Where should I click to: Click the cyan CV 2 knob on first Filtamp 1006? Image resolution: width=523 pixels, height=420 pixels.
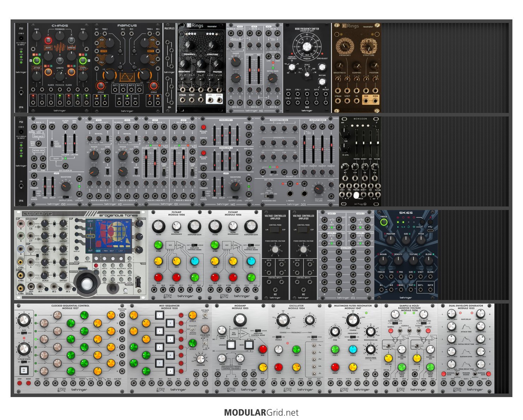[195, 261]
